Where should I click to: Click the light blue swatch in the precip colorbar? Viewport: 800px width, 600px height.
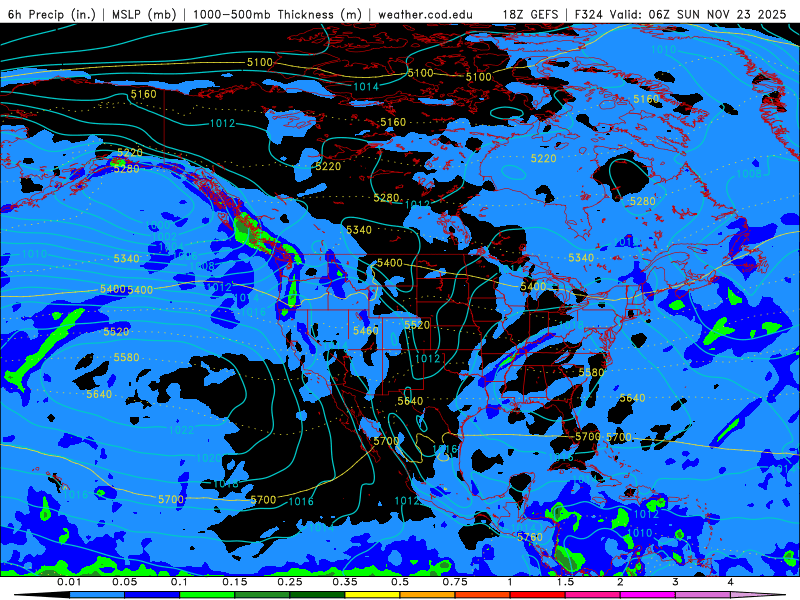tap(97, 595)
